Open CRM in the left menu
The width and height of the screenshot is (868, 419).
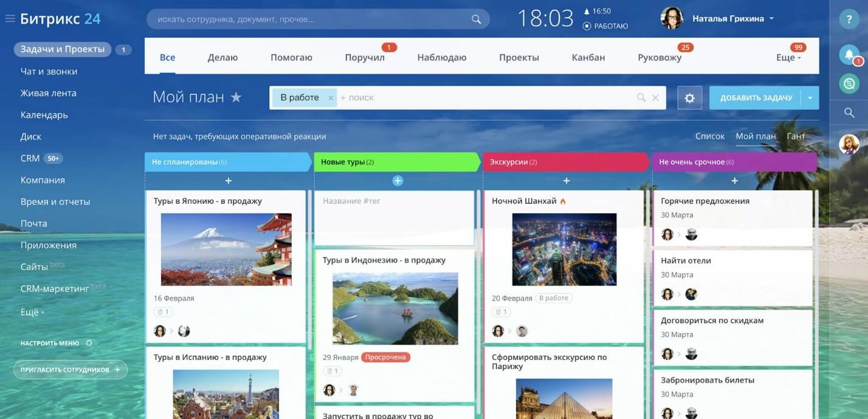30,158
